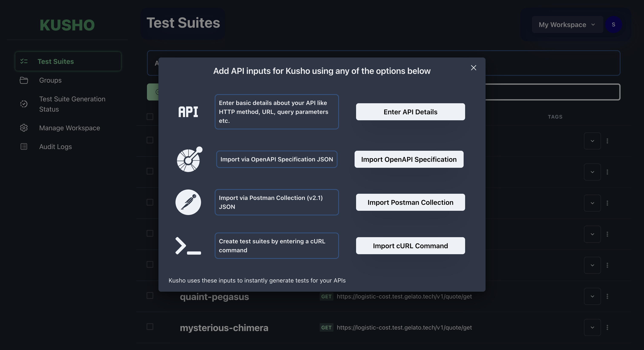Click the OpenAPI logo icon
This screenshot has height=350, width=644.
coord(189,159)
